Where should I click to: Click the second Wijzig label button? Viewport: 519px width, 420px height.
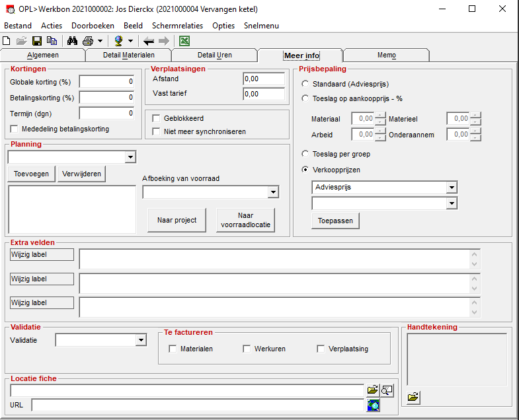42,279
